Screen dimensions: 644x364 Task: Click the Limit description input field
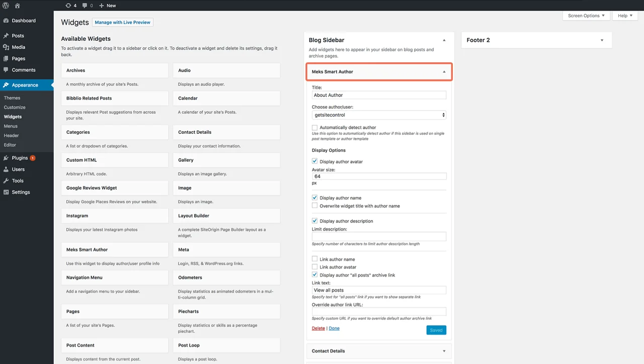tap(379, 236)
